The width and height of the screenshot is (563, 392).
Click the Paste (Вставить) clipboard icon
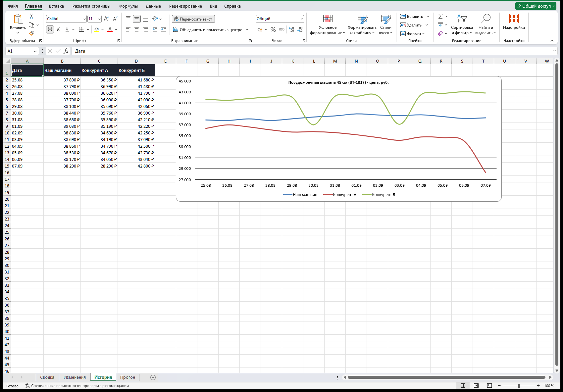(x=18, y=19)
